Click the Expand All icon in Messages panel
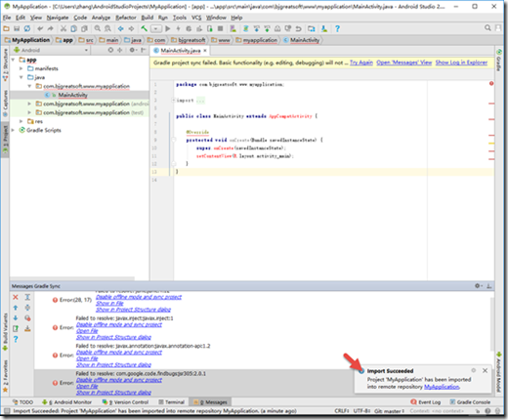 click(x=27, y=297)
